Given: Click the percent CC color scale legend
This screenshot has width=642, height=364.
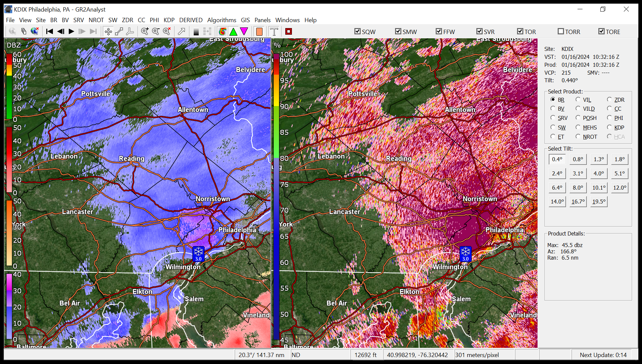Looking at the screenshot, I should pos(276,197).
